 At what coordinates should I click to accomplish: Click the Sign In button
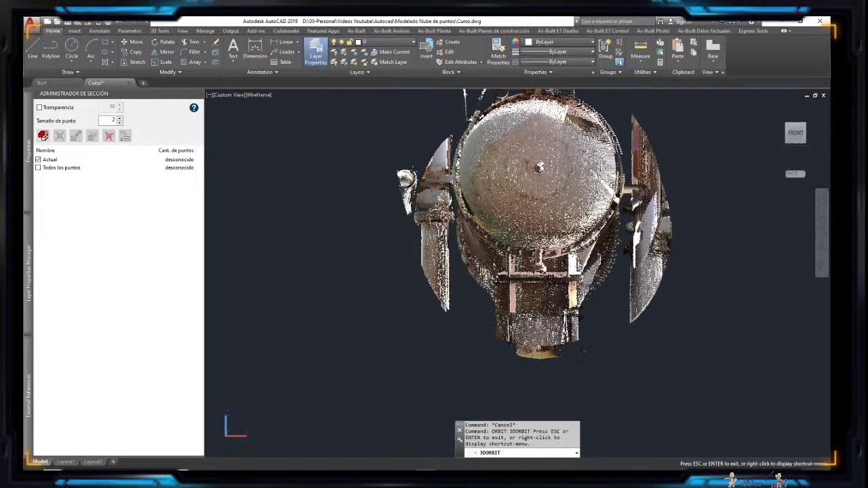pyautogui.click(x=679, y=22)
